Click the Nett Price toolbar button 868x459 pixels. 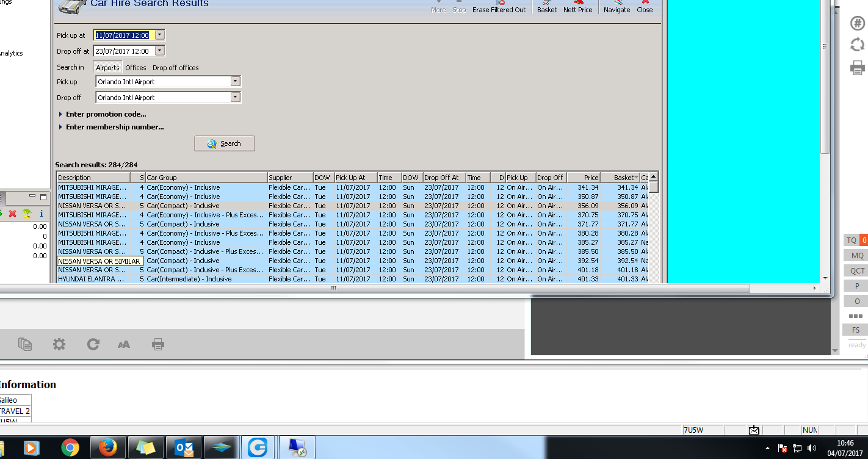(x=577, y=7)
